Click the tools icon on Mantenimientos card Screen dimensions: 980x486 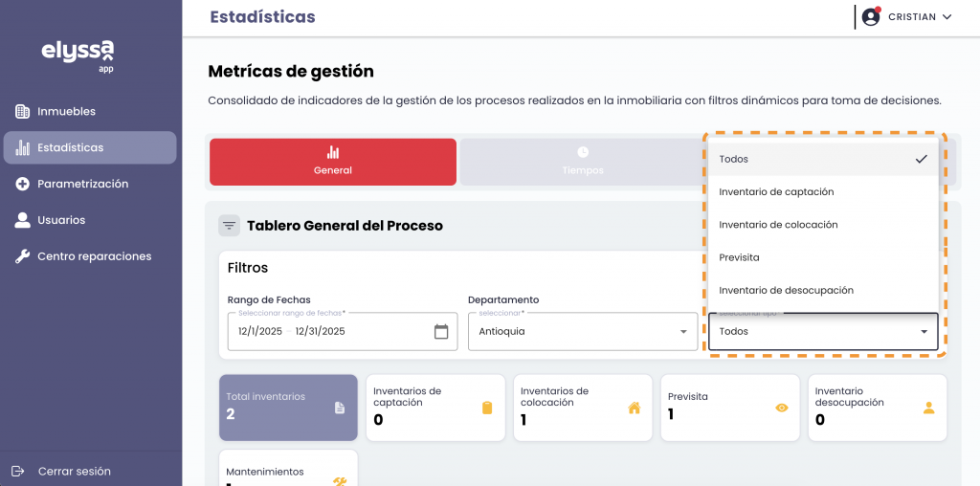(x=340, y=481)
